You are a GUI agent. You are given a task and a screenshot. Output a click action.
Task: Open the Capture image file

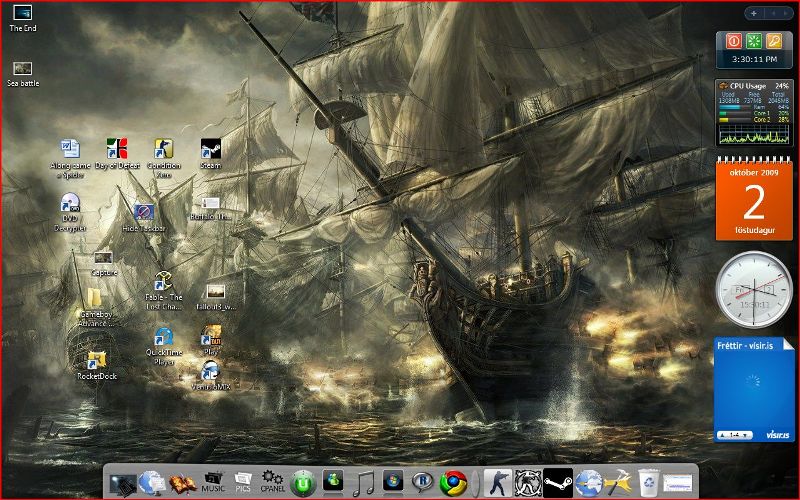pyautogui.click(x=104, y=264)
